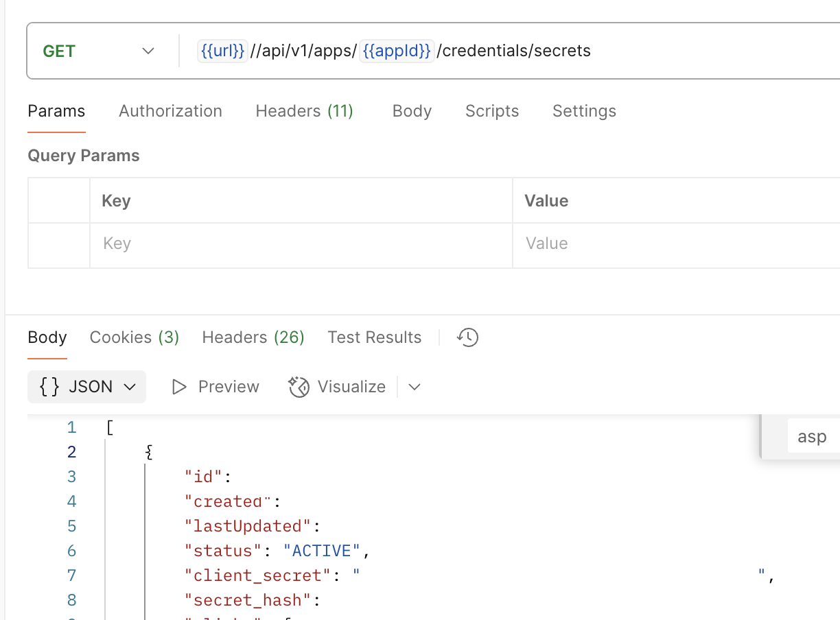Expand the chevron next to Visualize

(415, 387)
